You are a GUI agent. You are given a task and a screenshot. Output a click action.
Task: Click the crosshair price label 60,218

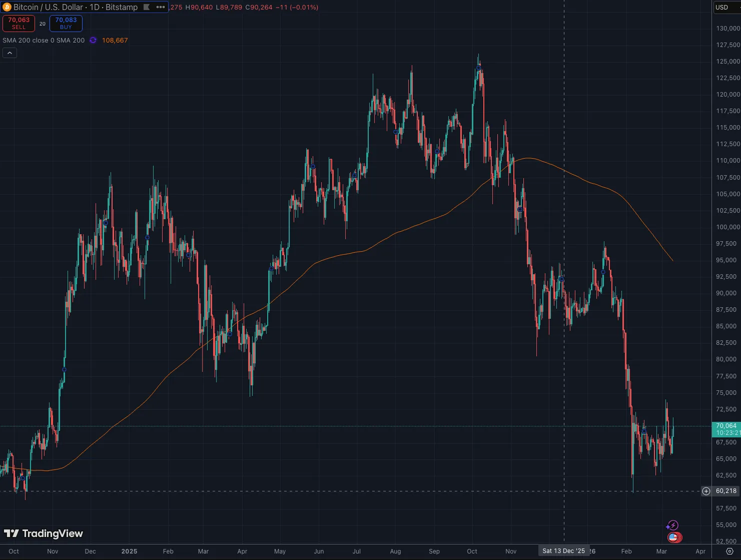coord(726,491)
